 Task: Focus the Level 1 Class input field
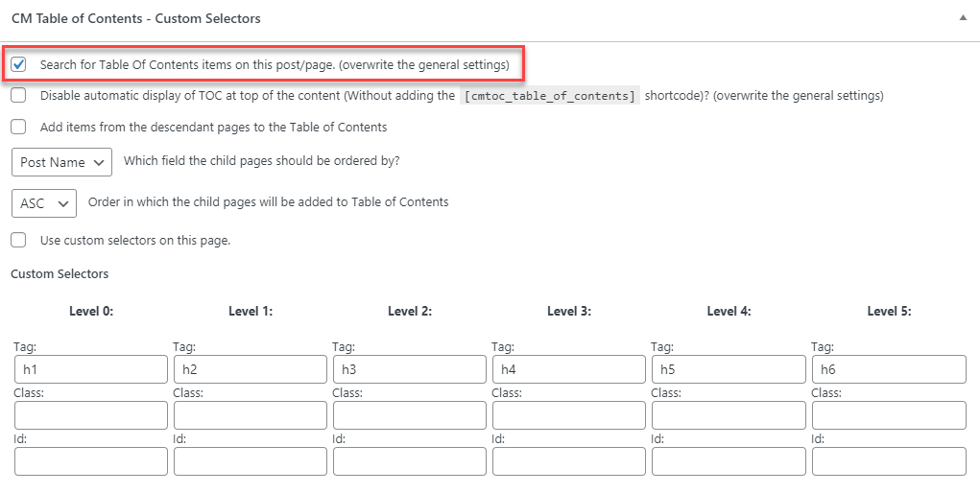[x=251, y=415]
